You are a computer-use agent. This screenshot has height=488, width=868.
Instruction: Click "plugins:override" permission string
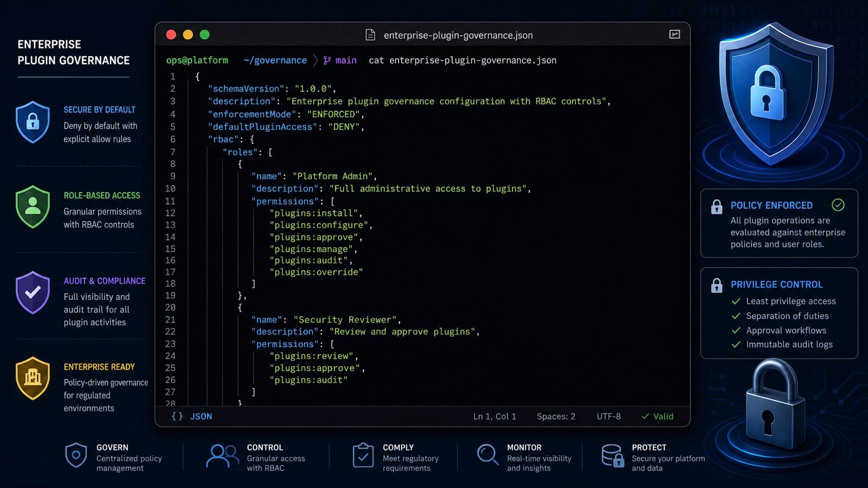click(316, 272)
